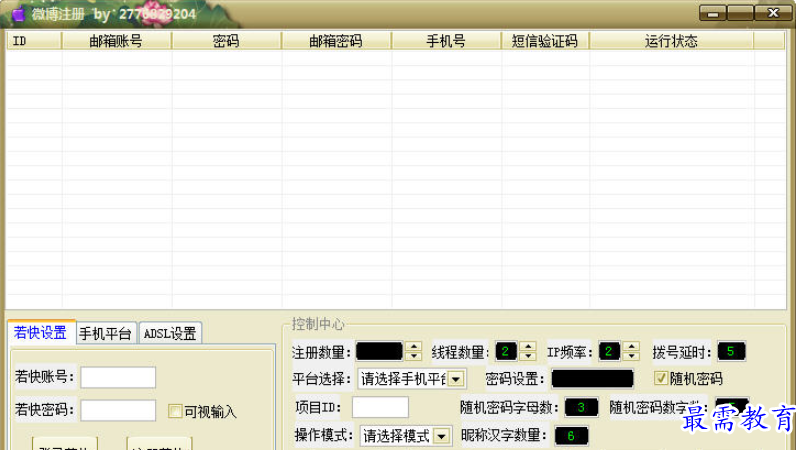Click the 昵称汉字数量 value field
804x450 pixels.
click(x=571, y=436)
